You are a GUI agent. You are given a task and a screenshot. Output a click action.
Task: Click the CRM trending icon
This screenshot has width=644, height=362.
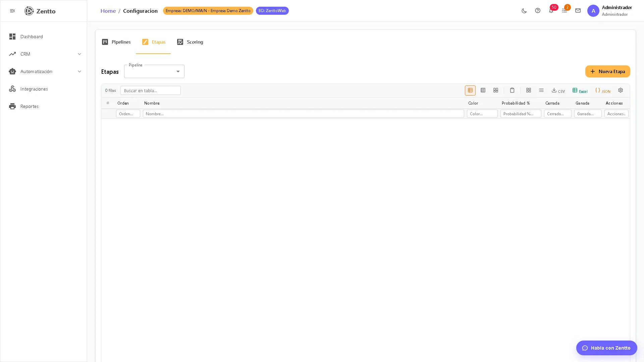point(12,54)
